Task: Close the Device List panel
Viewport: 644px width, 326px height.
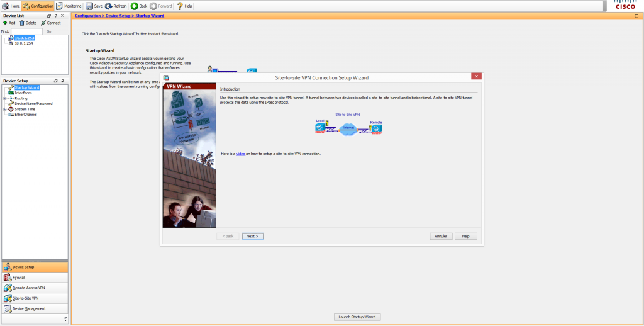Action: click(x=62, y=16)
